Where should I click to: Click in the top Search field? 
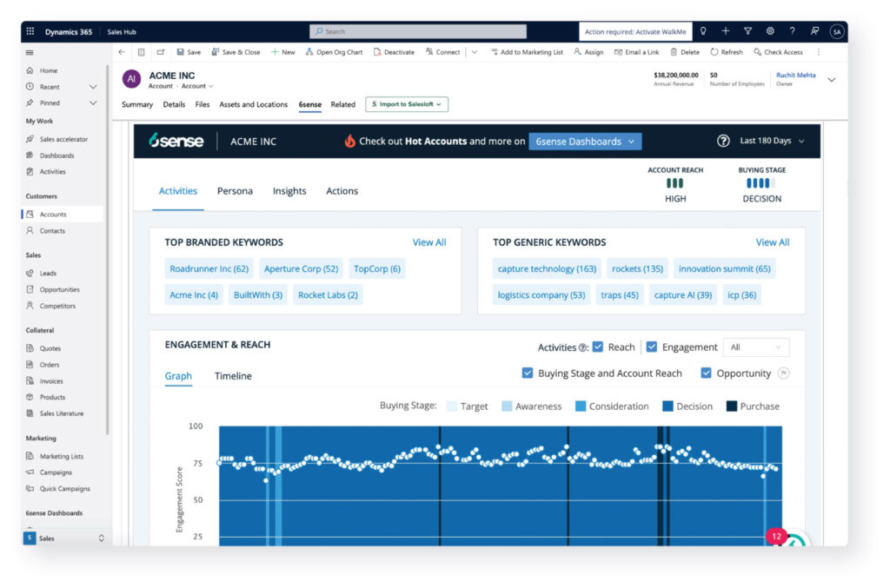pos(418,31)
